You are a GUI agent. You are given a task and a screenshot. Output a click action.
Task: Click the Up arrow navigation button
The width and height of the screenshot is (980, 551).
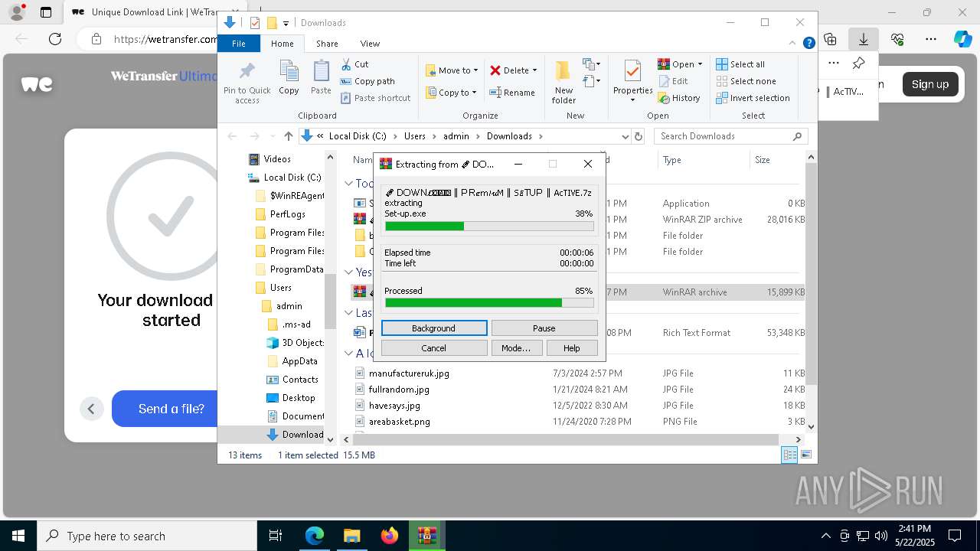pyautogui.click(x=288, y=136)
